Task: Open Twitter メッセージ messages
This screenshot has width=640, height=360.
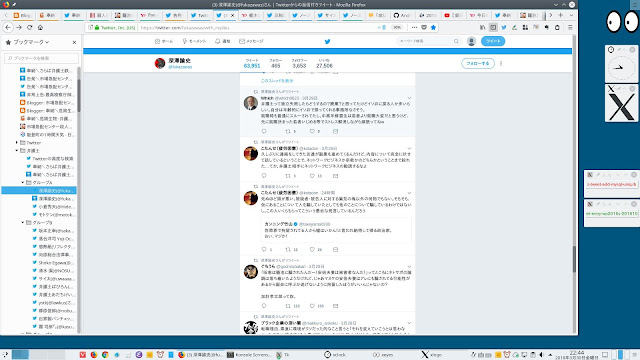Action: (x=251, y=41)
